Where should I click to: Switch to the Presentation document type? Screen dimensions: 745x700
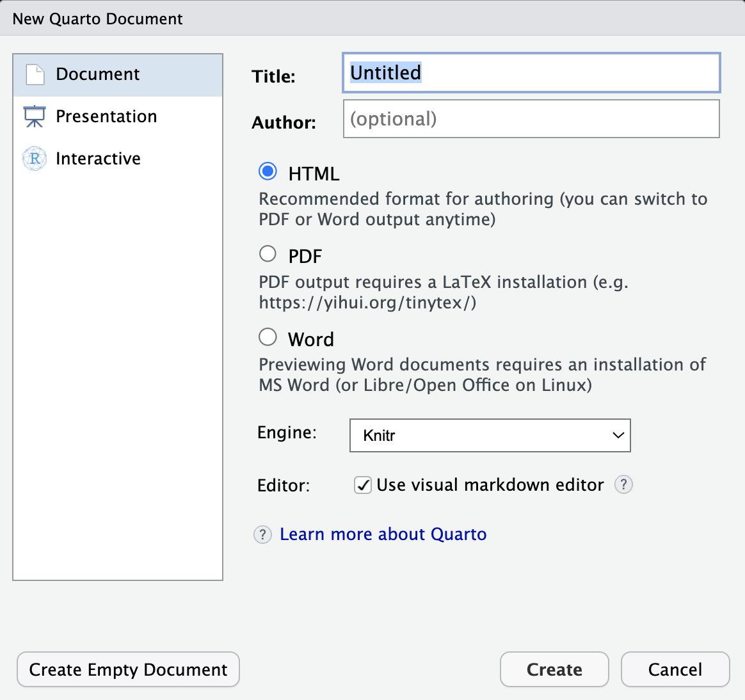118,117
